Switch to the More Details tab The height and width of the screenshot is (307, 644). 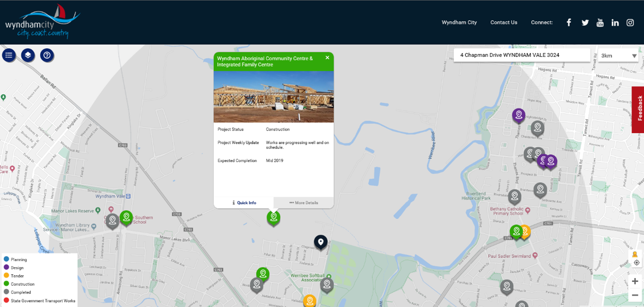[x=304, y=203]
